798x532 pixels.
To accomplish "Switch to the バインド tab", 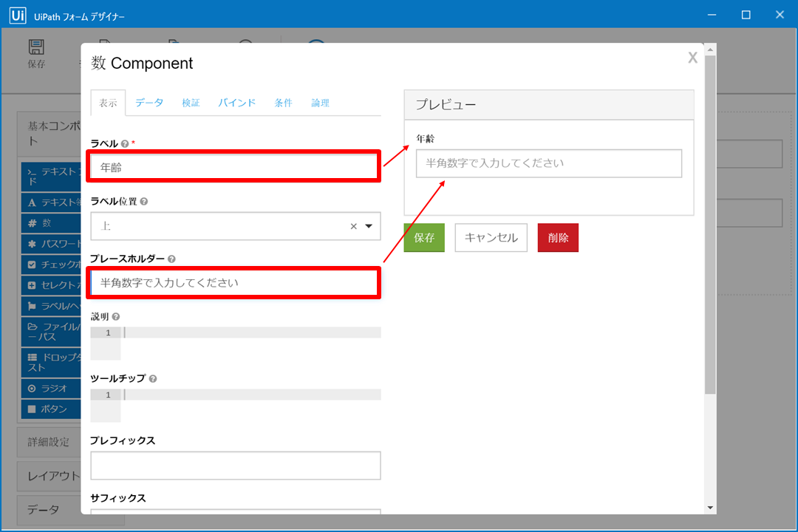I will click(x=236, y=103).
